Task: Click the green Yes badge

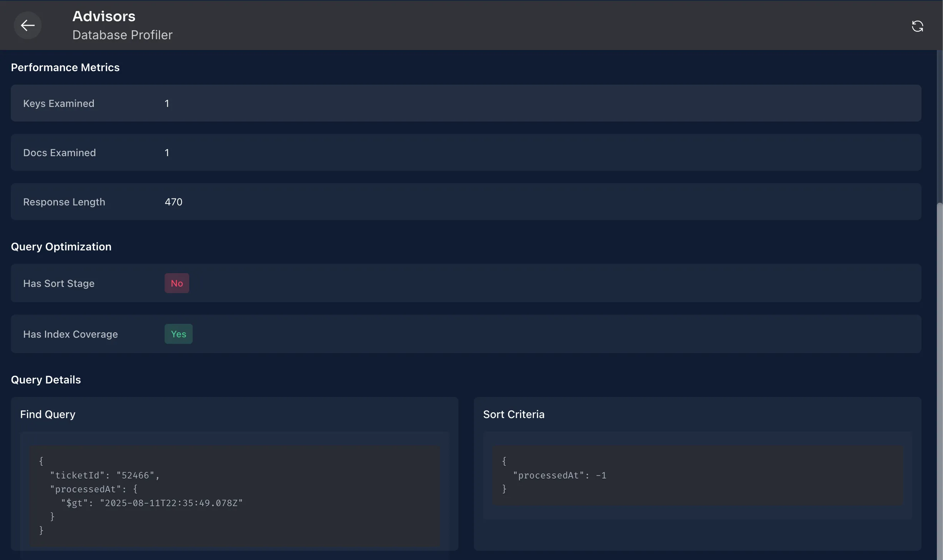Action: [x=178, y=334]
